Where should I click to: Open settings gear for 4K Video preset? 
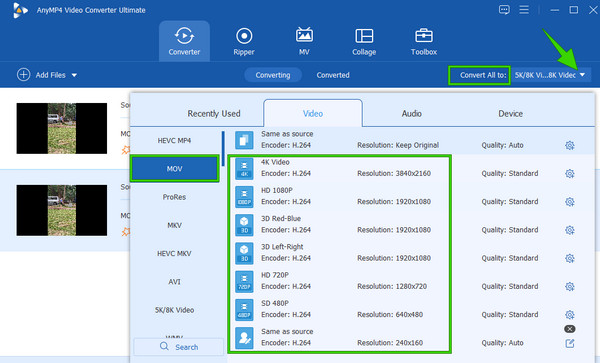coord(570,174)
